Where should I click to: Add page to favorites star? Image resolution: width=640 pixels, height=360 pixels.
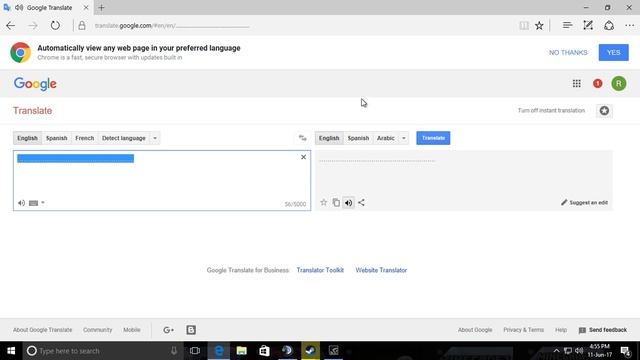[539, 26]
